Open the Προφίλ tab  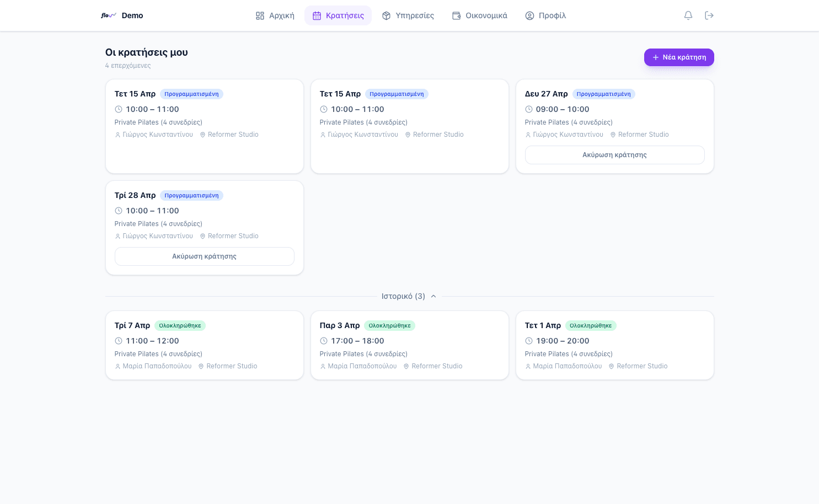tap(545, 15)
